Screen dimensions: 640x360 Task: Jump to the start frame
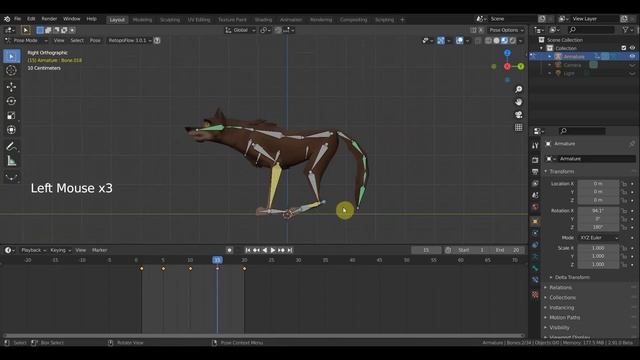tap(248, 250)
